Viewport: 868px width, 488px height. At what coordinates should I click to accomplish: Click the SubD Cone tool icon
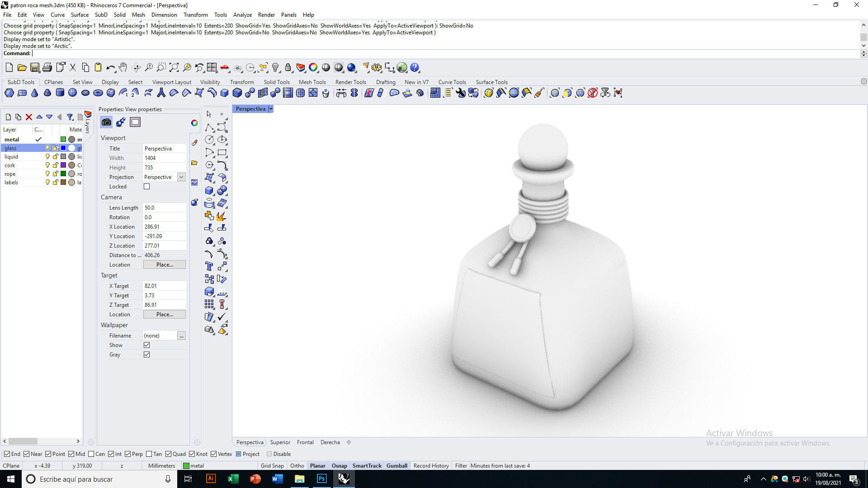pyautogui.click(x=35, y=93)
